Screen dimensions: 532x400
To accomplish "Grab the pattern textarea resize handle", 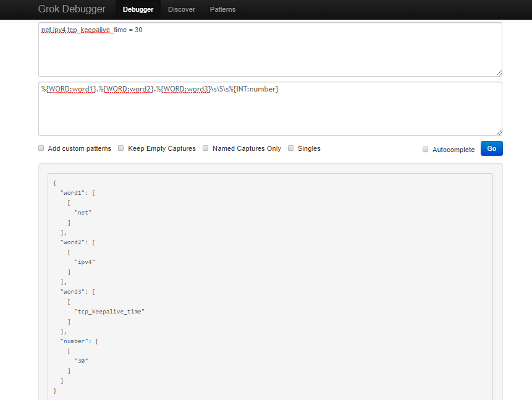I will point(499,132).
